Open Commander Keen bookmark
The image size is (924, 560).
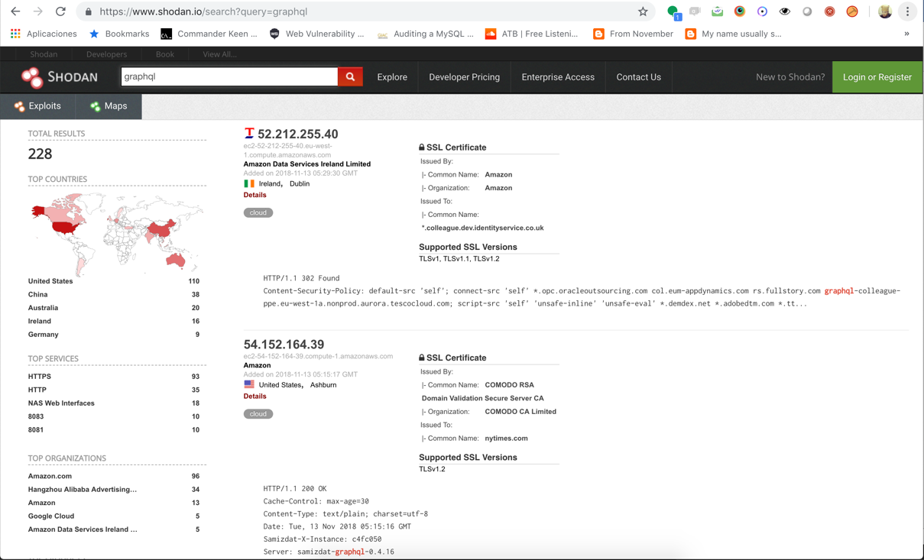[x=209, y=34]
